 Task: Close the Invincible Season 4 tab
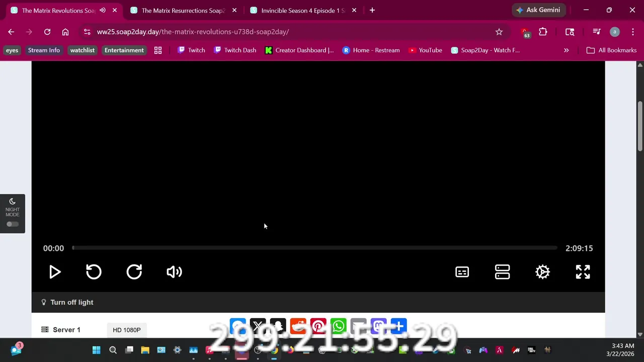pyautogui.click(x=354, y=10)
